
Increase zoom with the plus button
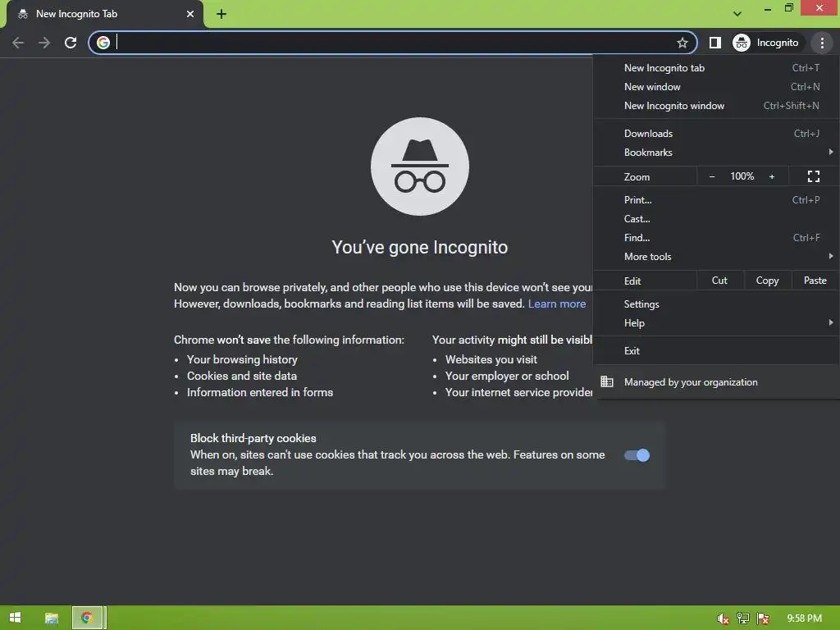772,176
